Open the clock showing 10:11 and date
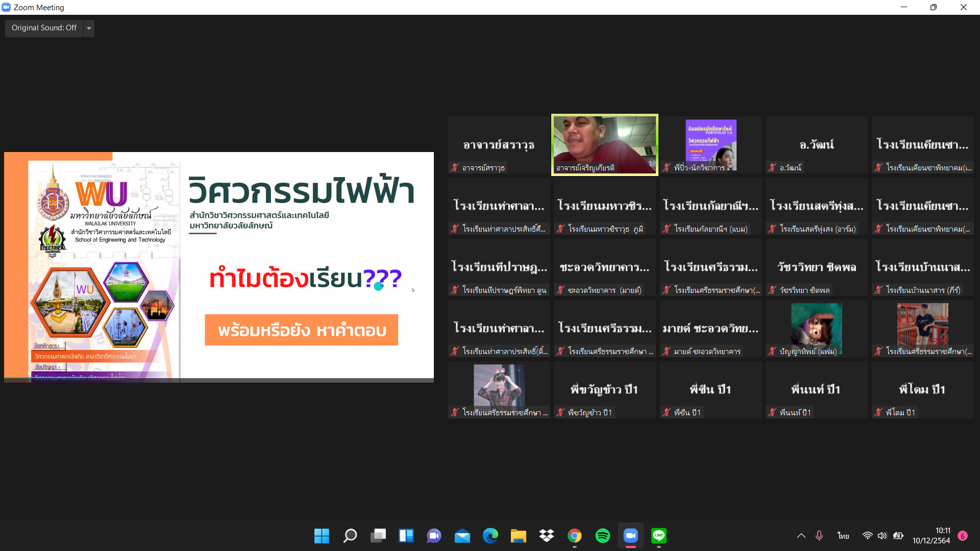The height and width of the screenshot is (551, 980). point(932,536)
